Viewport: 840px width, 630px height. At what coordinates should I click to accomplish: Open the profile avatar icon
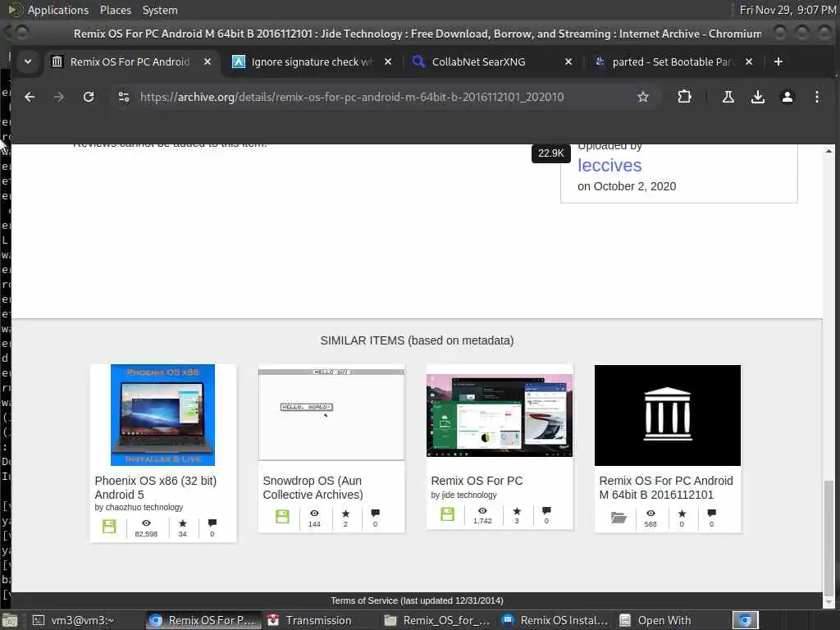tap(787, 97)
